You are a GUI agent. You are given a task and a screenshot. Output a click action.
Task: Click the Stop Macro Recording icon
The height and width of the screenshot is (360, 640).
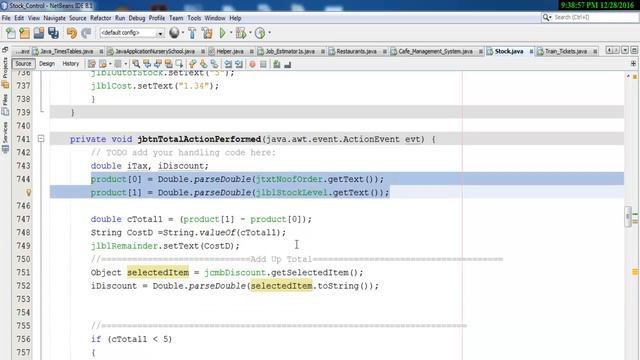263,64
